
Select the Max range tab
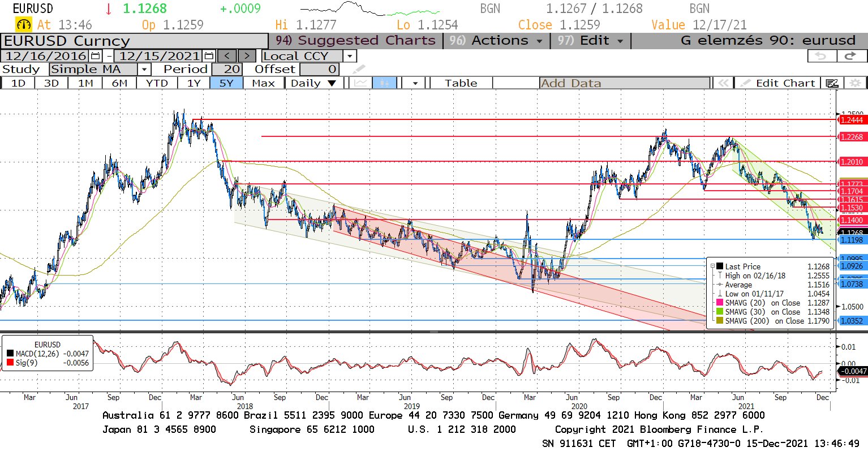pos(263,83)
